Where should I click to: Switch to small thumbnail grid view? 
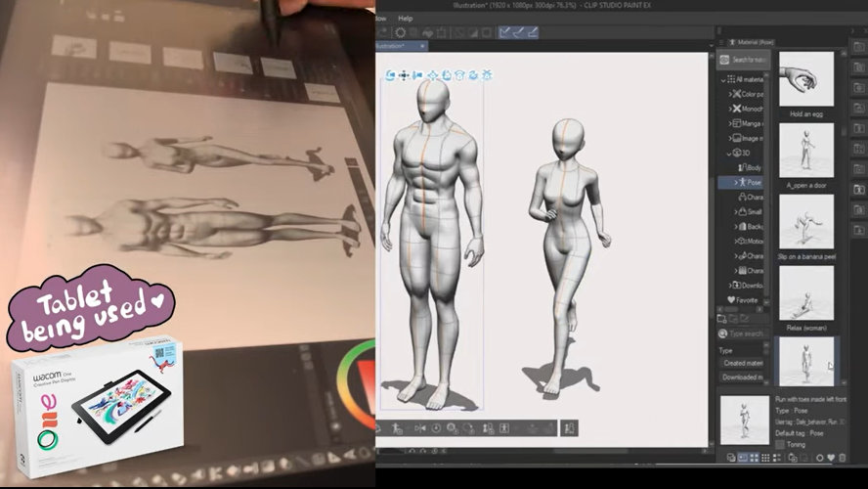(x=765, y=458)
